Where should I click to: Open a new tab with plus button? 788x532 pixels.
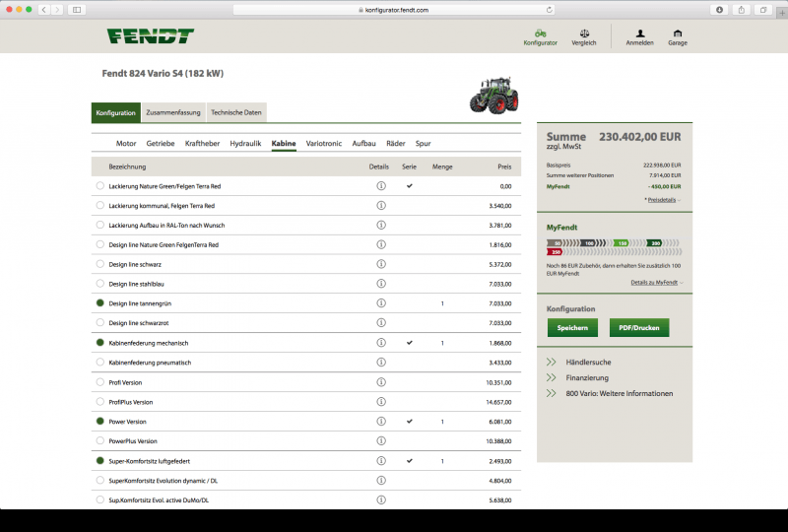pyautogui.click(x=781, y=13)
